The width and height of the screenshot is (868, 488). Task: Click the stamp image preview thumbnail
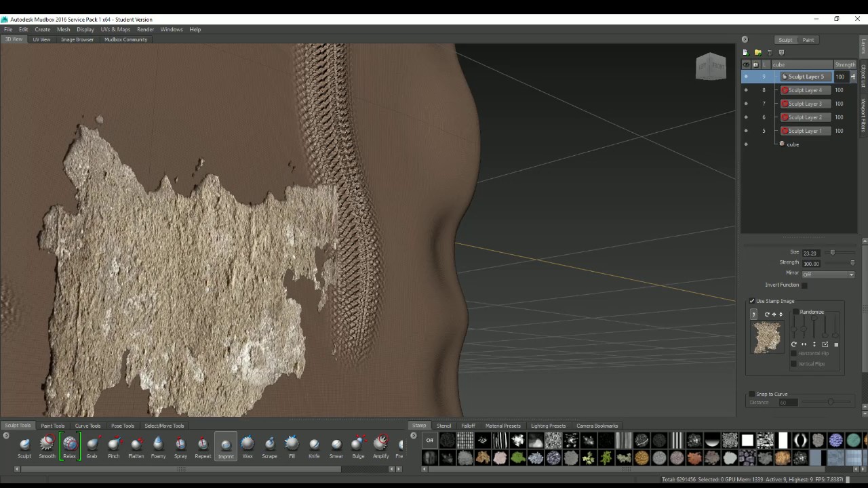tap(767, 337)
